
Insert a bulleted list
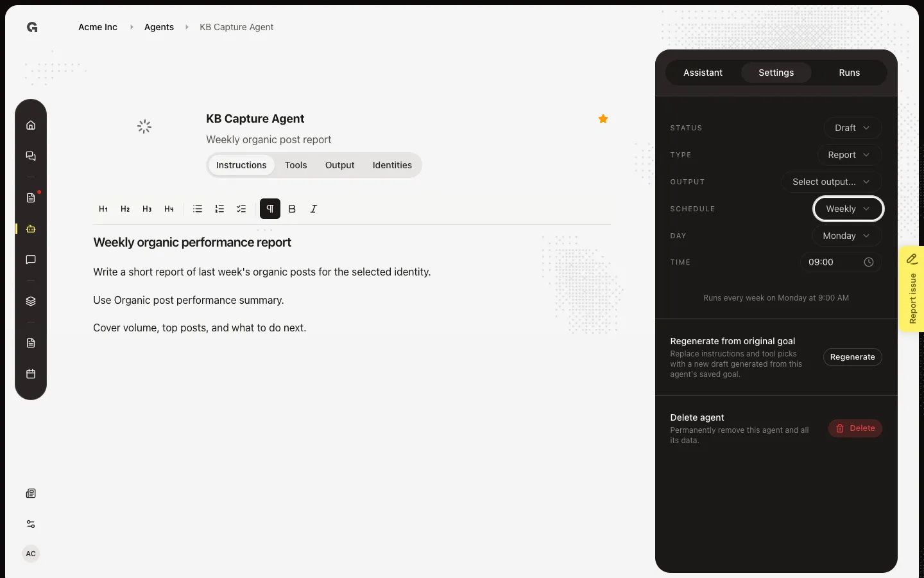click(x=198, y=209)
